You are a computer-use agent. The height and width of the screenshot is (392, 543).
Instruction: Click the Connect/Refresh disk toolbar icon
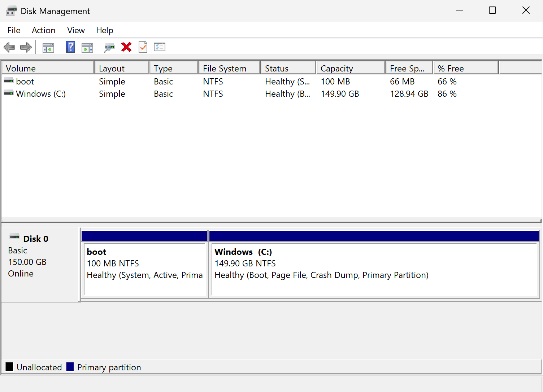[x=109, y=47]
